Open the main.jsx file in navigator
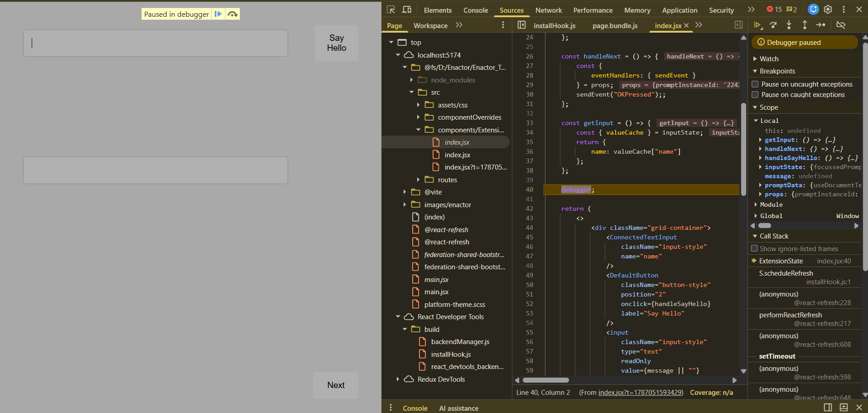The height and width of the screenshot is (413, 868). click(x=436, y=292)
